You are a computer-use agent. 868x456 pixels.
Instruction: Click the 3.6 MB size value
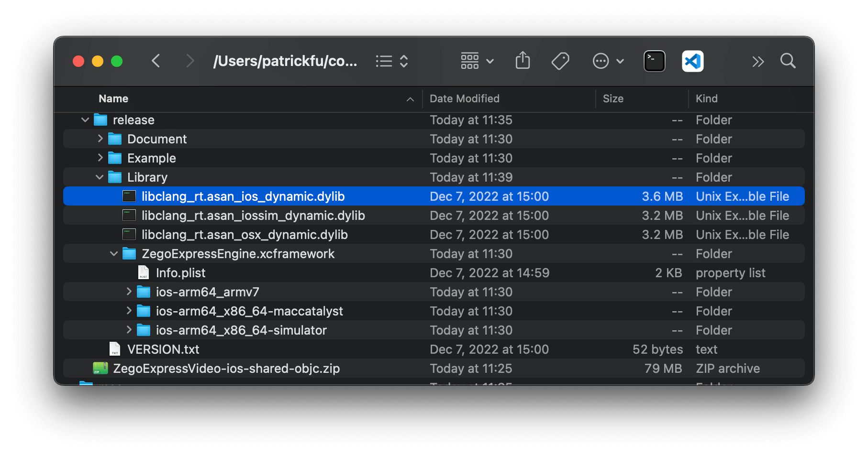tap(662, 196)
